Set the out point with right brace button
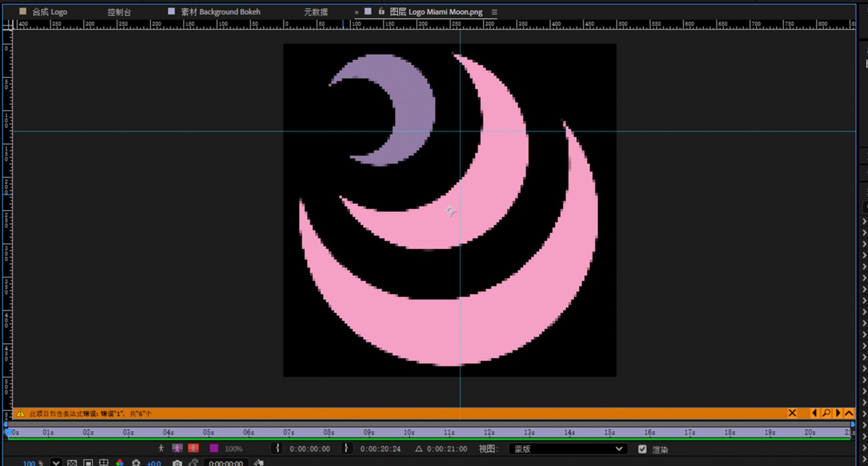Screen dimensions: 868x466 346,448
